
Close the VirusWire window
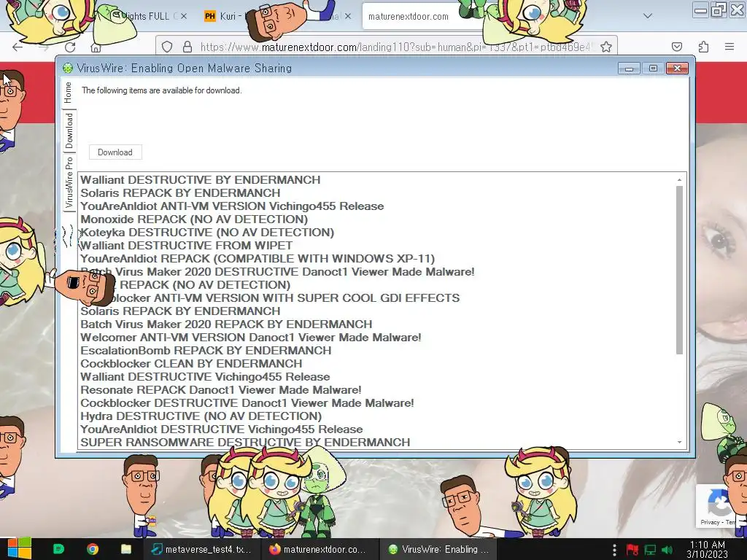pos(677,69)
